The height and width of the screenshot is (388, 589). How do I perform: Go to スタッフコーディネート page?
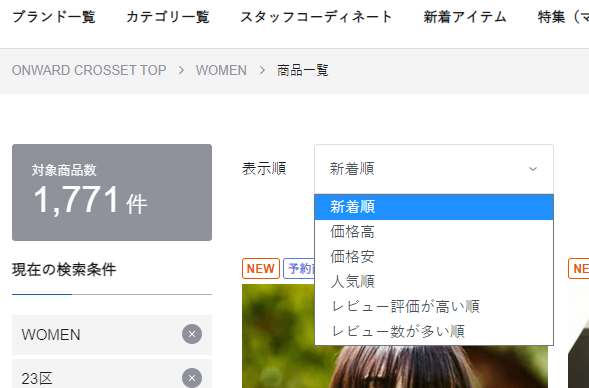click(x=316, y=17)
